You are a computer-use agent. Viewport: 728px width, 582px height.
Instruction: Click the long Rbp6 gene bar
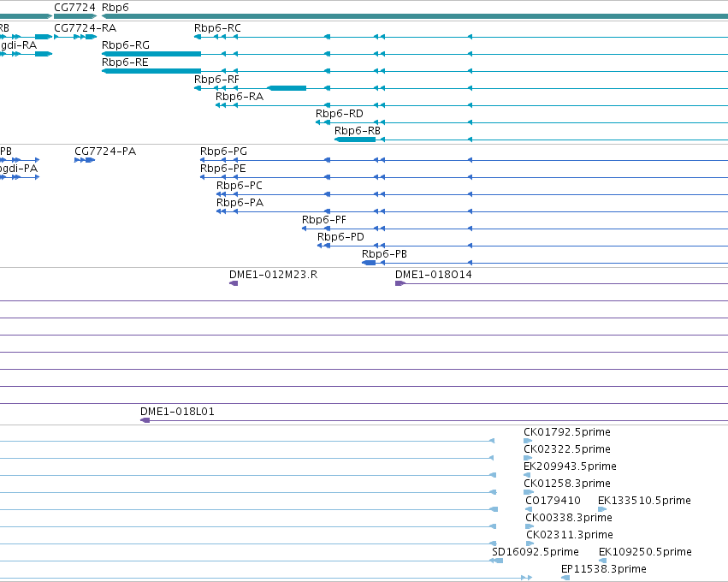[415, 16]
